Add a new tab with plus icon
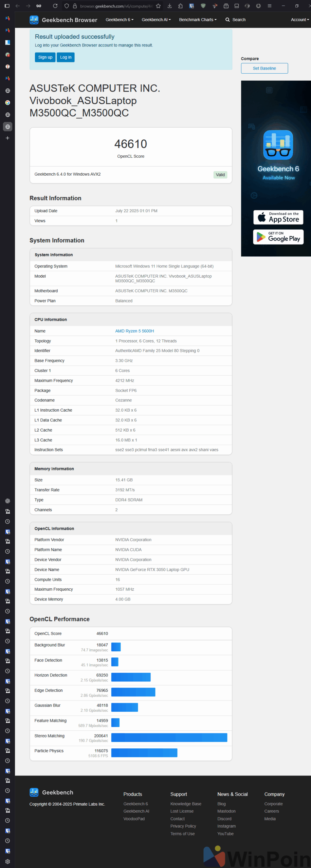The height and width of the screenshot is (868, 311). pyautogui.click(x=7, y=138)
